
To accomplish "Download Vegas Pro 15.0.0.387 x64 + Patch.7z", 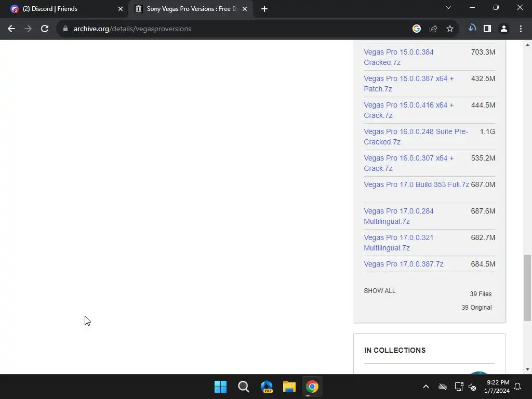I will pos(408,84).
